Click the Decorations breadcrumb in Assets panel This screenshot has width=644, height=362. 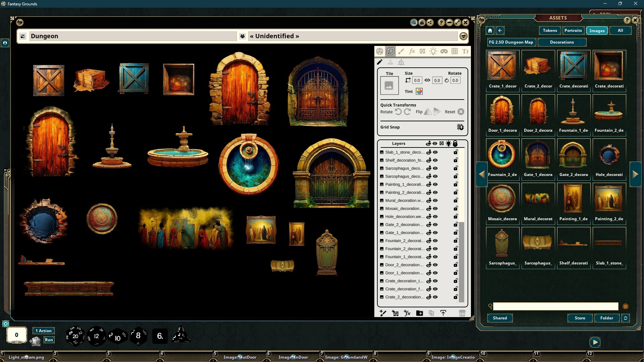coord(562,42)
